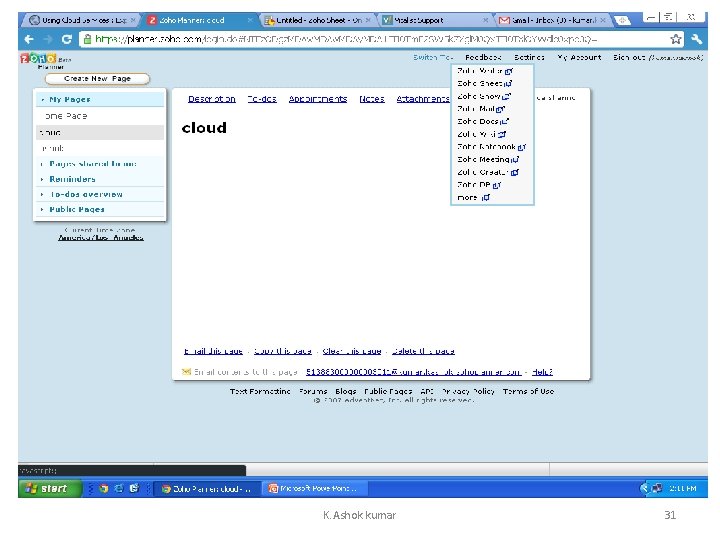This screenshot has width=720, height=540.
Task: Go to My Account
Action: tap(579, 57)
